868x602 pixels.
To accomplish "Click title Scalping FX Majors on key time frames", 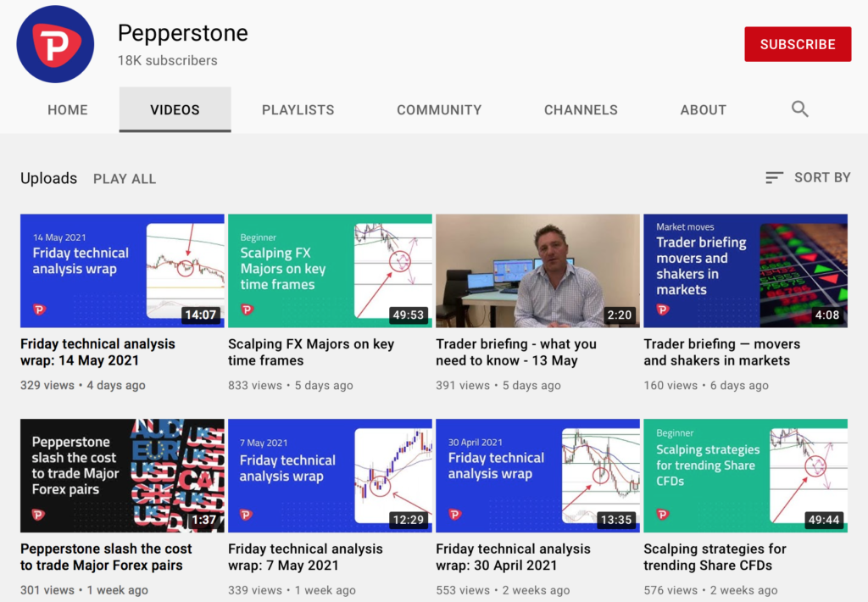I will click(x=311, y=352).
